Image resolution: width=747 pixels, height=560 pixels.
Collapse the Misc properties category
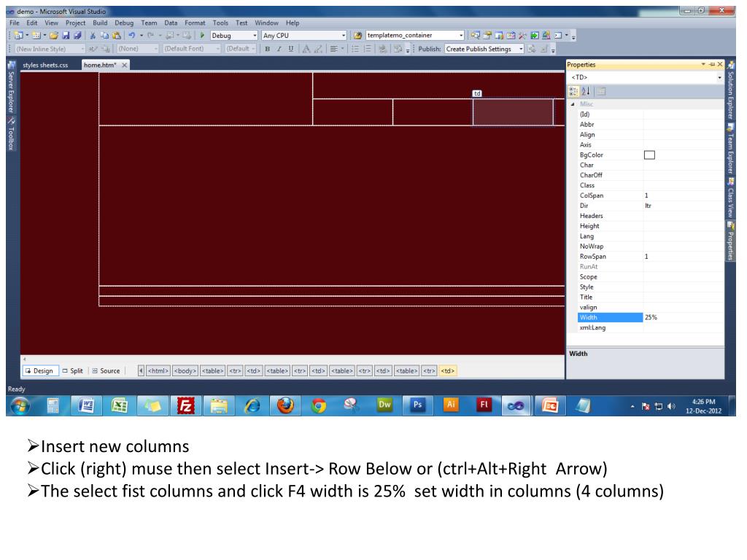coord(573,104)
